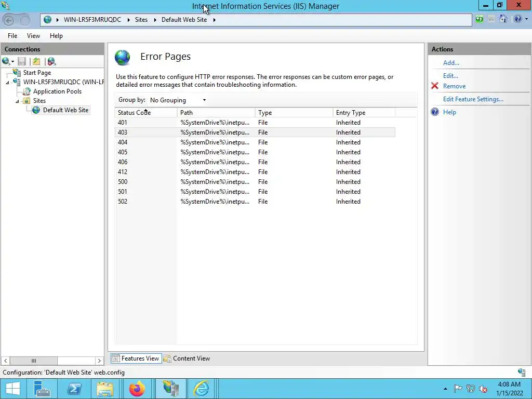Open the Create New Connection icon
The width and height of the screenshot is (532, 399).
6,61
